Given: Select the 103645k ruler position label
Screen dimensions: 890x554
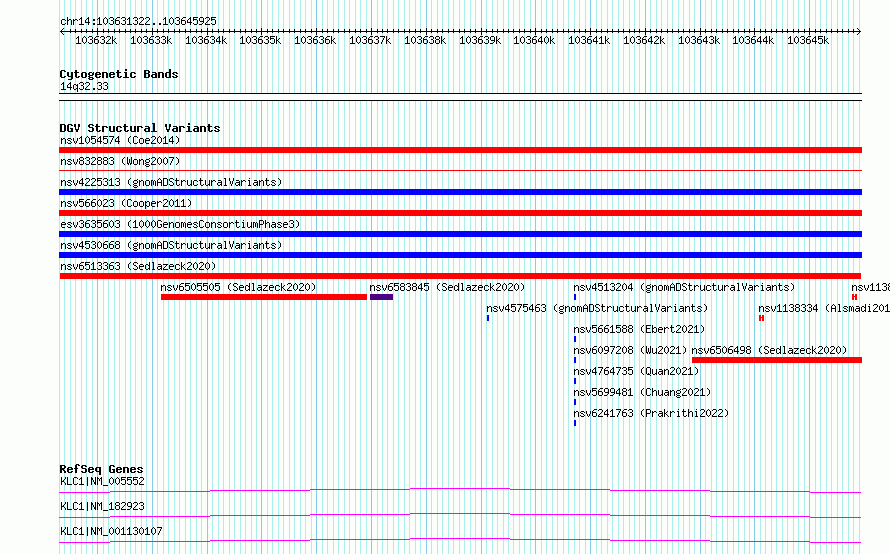Looking at the screenshot, I should (x=808, y=40).
